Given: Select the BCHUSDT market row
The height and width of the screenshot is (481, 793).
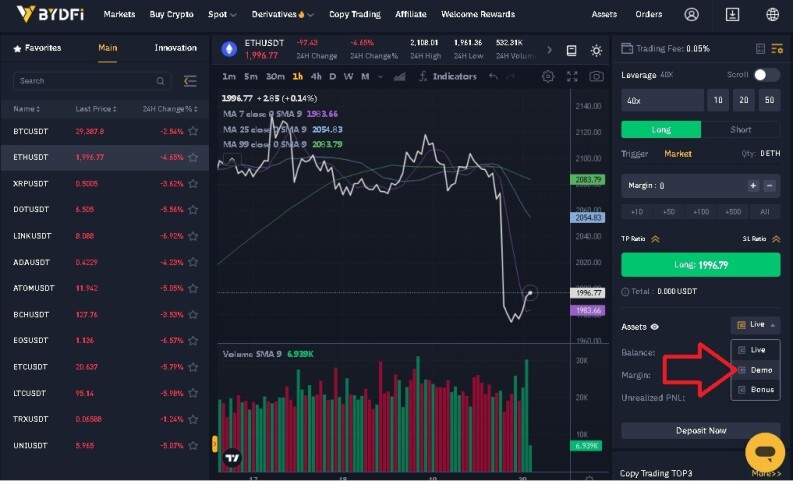Looking at the screenshot, I should point(105,315).
